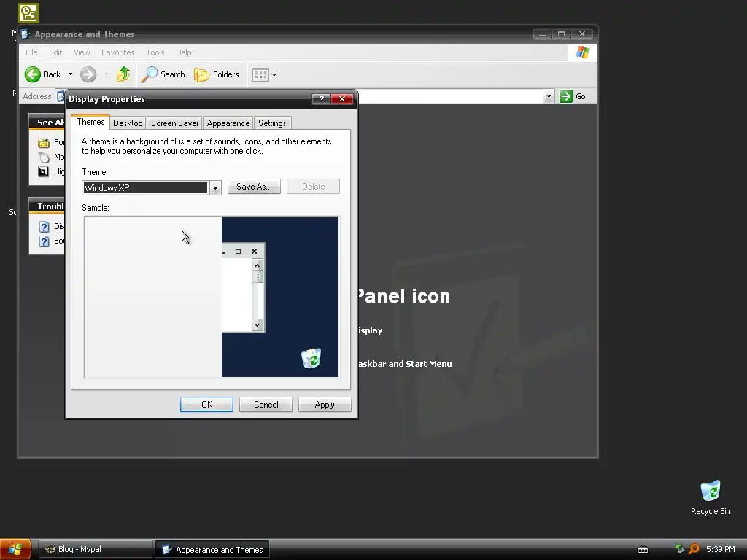Image resolution: width=747 pixels, height=560 pixels.
Task: Click the Views grid icon
Action: coord(260,75)
